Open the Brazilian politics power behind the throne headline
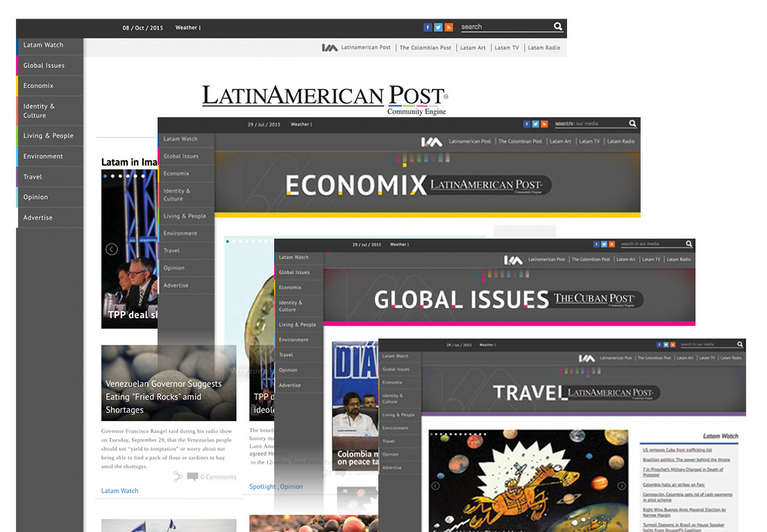The width and height of the screenshot is (767, 532). 686,460
